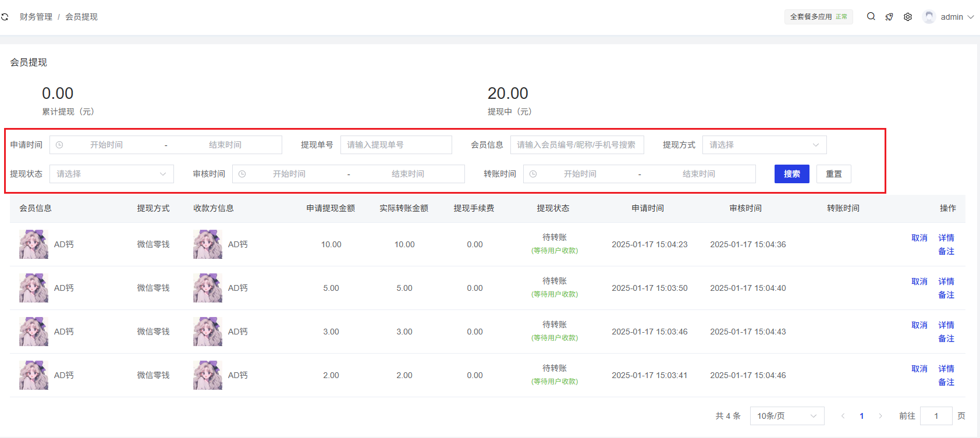
Task: Click the 重置 reset button
Action: 833,174
